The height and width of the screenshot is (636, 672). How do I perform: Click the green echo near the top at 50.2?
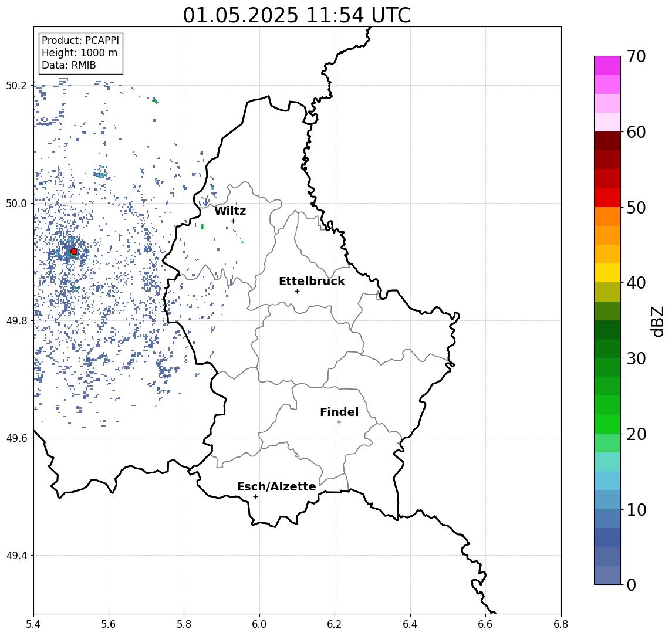coord(155,101)
